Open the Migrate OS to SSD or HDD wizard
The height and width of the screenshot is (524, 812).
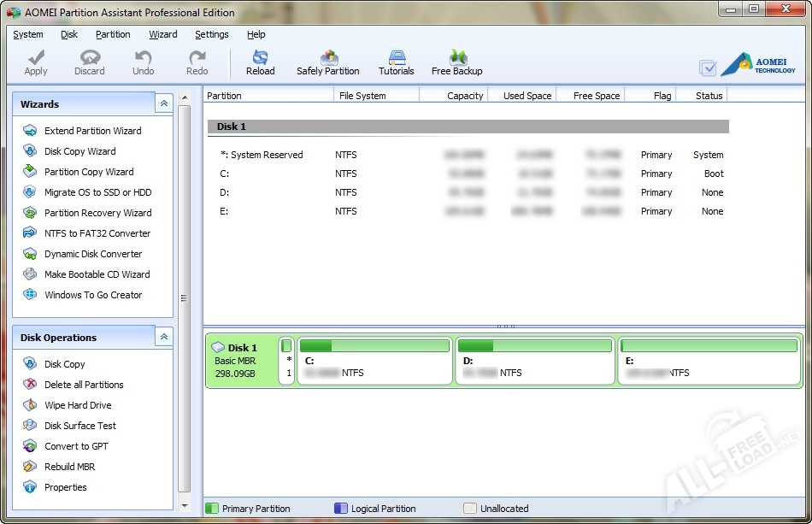[97, 192]
